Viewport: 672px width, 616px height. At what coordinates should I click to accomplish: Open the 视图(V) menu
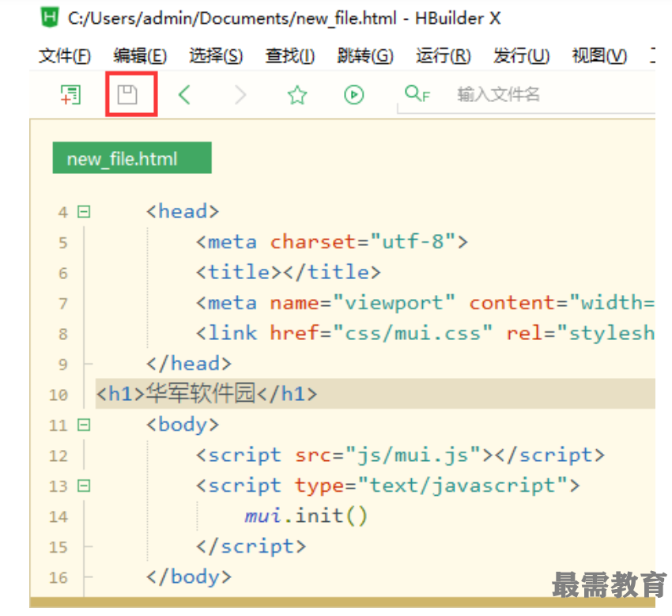click(x=599, y=55)
